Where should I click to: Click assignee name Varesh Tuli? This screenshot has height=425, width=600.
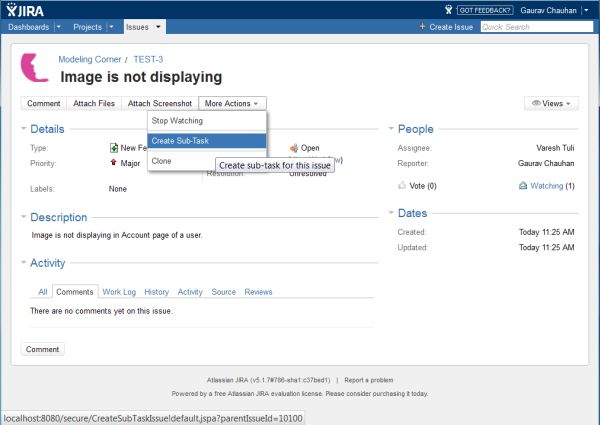point(555,148)
